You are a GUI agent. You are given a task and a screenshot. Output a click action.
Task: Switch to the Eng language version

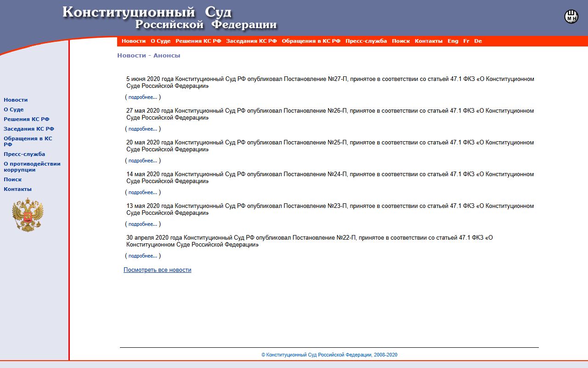[453, 41]
